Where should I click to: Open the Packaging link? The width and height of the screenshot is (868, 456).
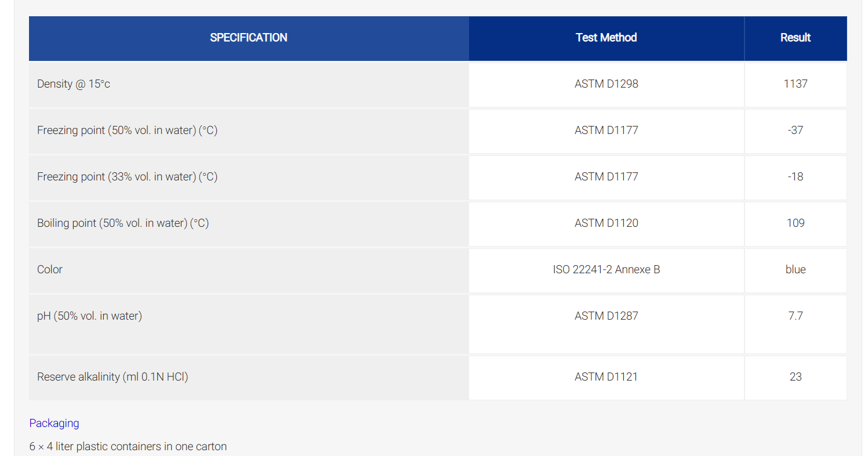pos(54,423)
